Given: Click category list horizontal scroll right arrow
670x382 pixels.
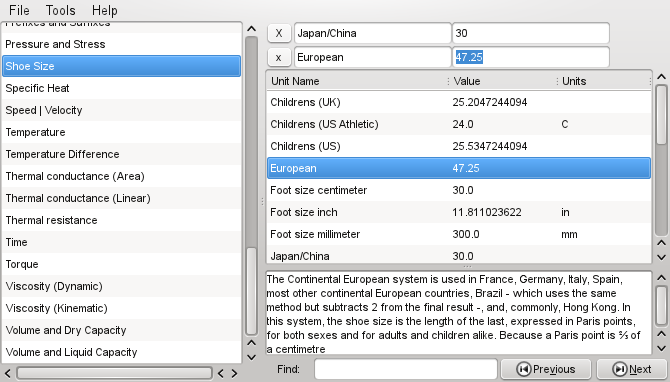Looking at the screenshot, I should 234,373.
